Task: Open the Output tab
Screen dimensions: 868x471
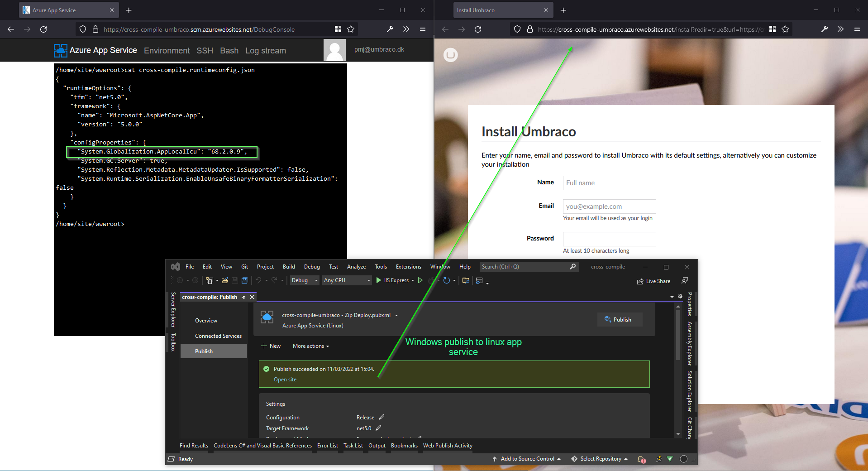Action: pos(377,446)
